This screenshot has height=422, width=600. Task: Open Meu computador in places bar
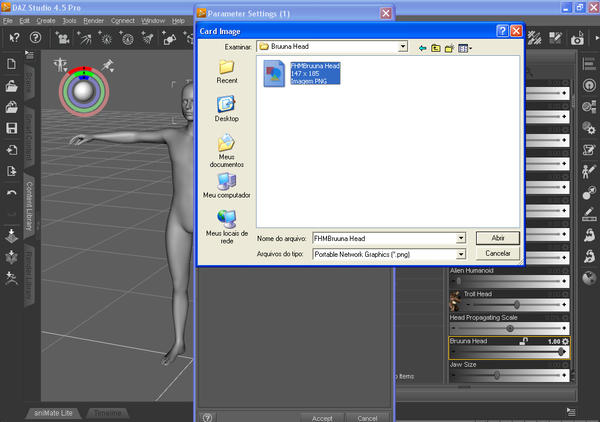pos(227,186)
